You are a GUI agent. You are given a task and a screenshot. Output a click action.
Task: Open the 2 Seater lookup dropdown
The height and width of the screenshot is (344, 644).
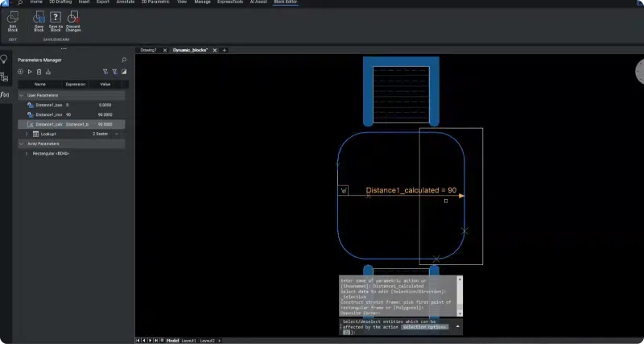coord(118,134)
